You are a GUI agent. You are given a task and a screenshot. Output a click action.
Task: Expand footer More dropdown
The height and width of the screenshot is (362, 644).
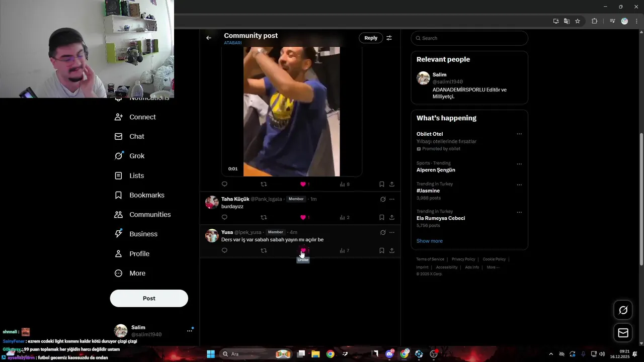click(493, 267)
